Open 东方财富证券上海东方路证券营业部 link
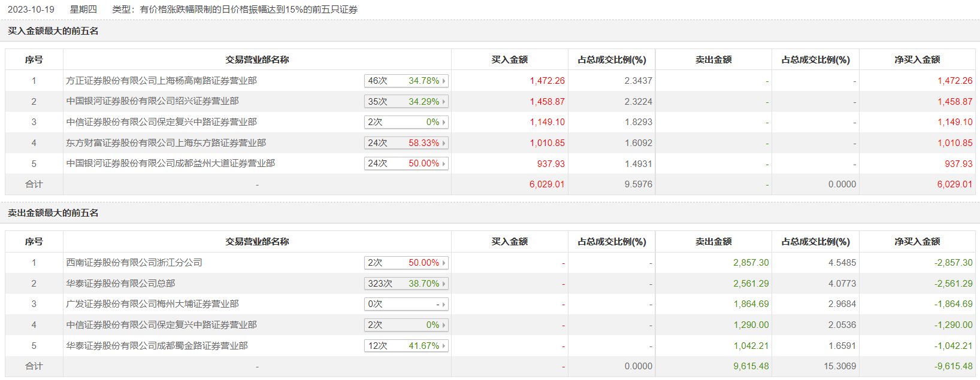This screenshot has height=380, width=980. (166, 143)
